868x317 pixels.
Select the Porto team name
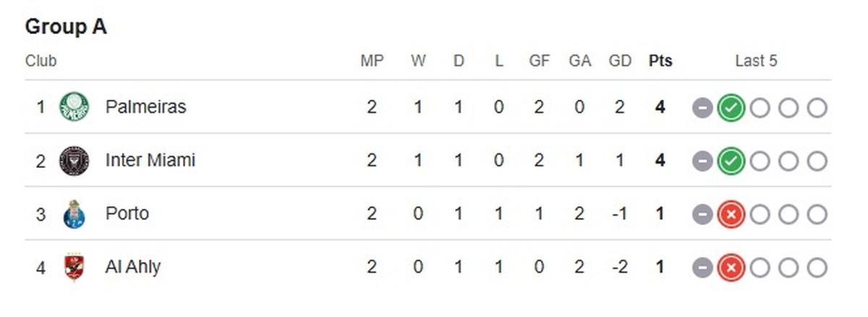tap(127, 214)
